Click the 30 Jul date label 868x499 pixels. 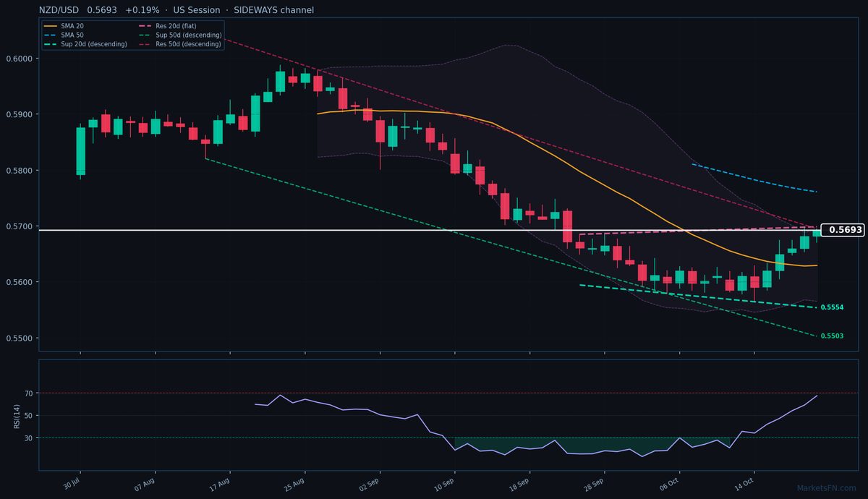click(71, 483)
